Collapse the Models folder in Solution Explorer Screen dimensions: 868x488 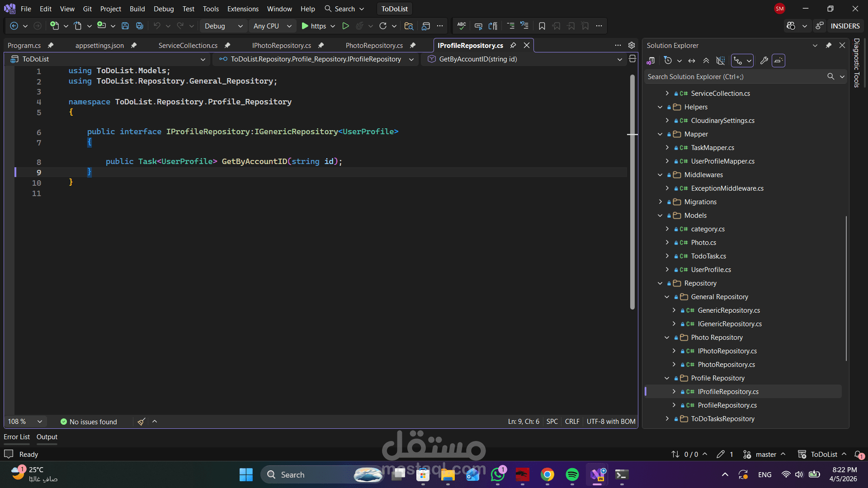click(x=660, y=216)
